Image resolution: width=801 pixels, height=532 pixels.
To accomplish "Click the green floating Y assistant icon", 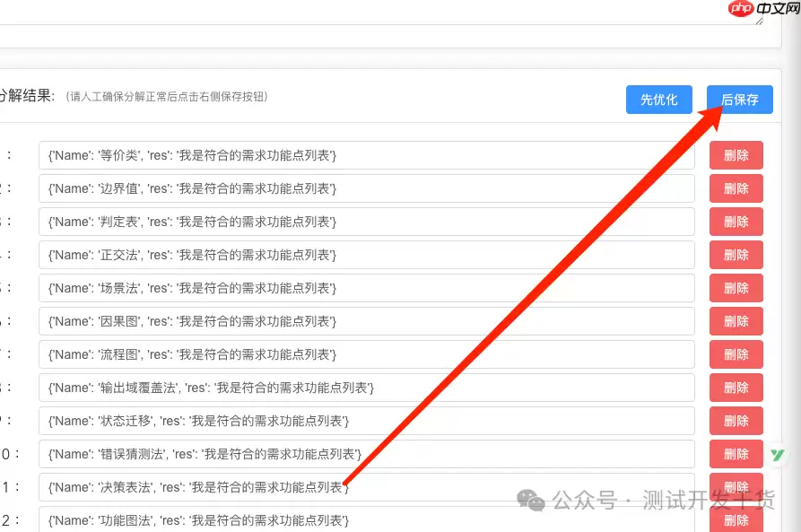I will point(779,457).
